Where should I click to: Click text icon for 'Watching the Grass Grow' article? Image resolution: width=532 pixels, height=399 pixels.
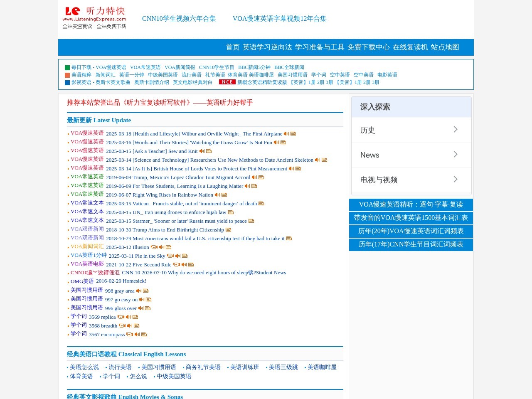click(x=283, y=143)
